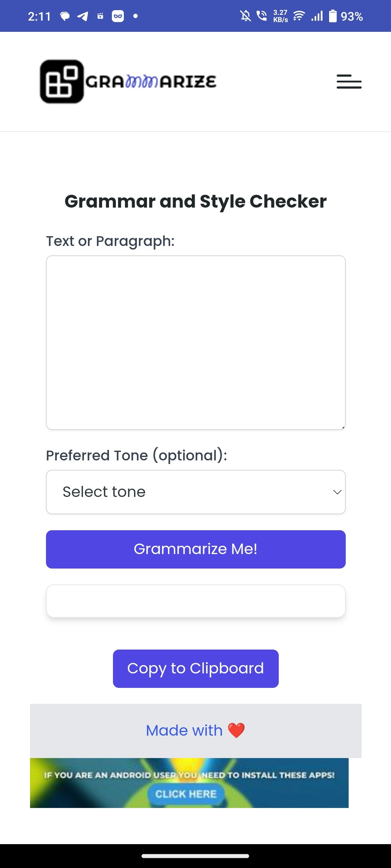
Task: Open the hamburger navigation menu
Action: [349, 82]
